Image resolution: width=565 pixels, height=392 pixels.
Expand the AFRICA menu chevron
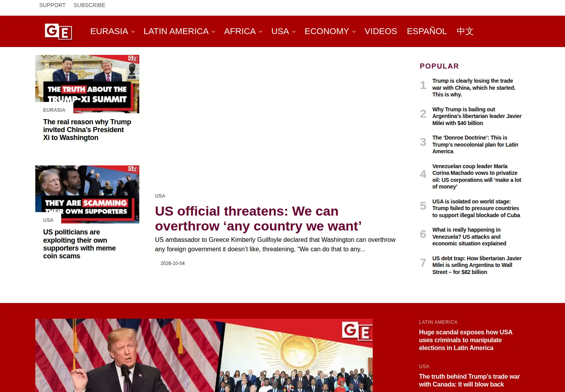pyautogui.click(x=261, y=32)
